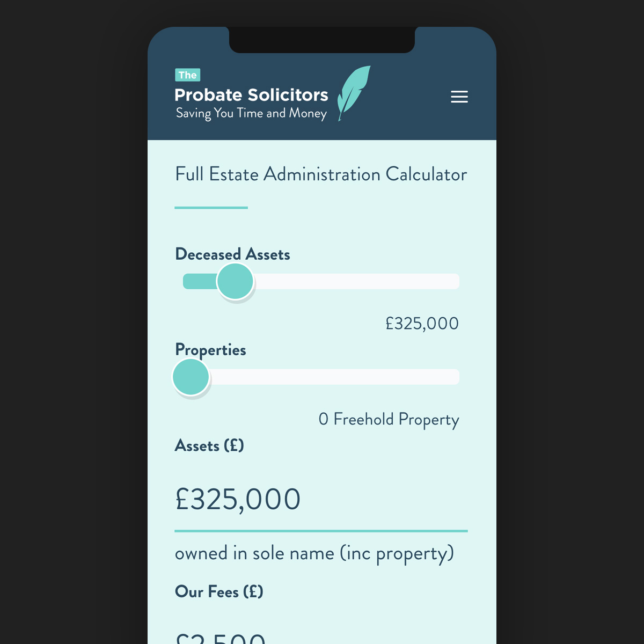The height and width of the screenshot is (644, 644).
Task: Click the £325,000 value beneath the slider
Action: [x=422, y=324]
